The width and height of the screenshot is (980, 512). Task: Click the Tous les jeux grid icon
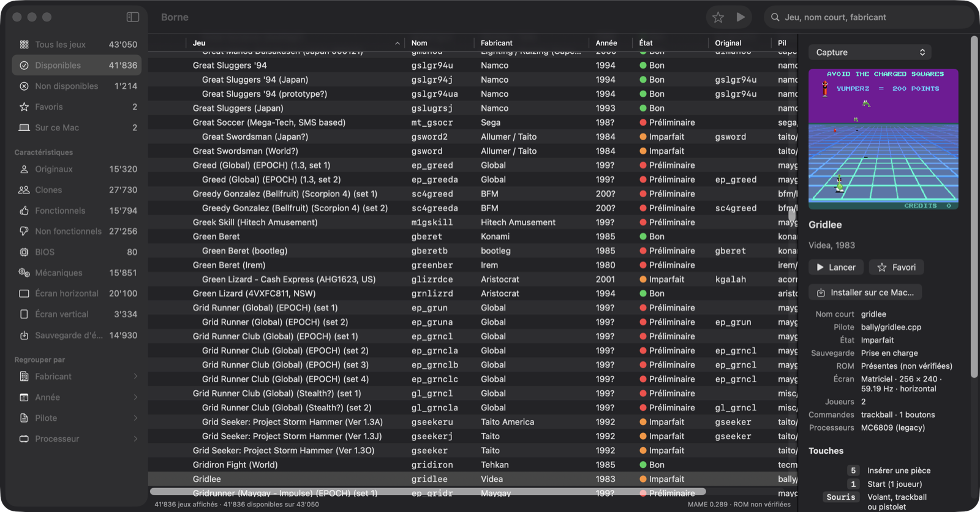24,45
